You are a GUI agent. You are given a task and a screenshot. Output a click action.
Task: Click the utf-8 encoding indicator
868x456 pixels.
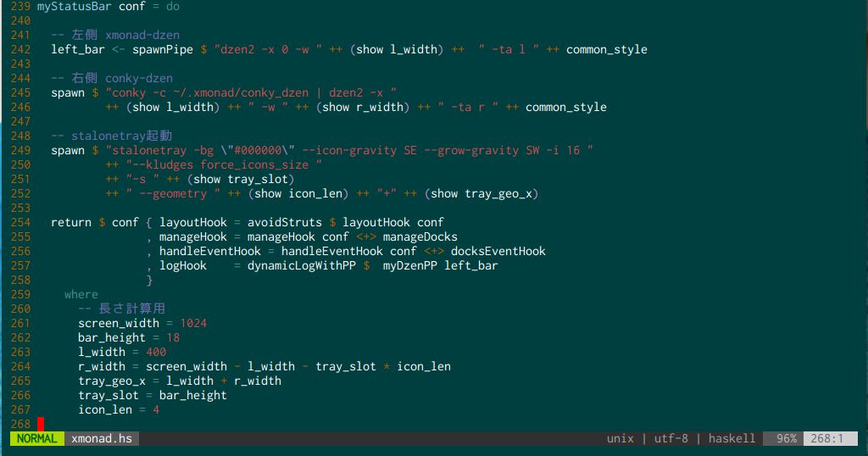click(x=671, y=439)
